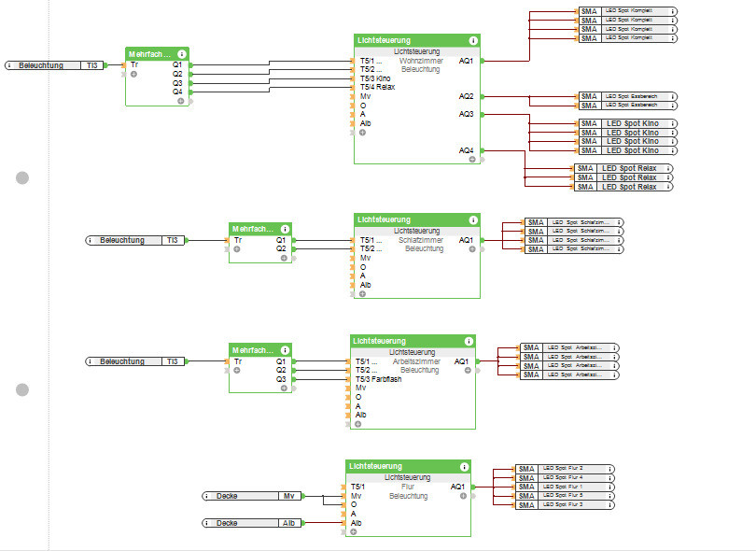This screenshot has height=551, width=756.
Task: Add output via plus below AQ1 in Arbeitszimmer block
Action: [x=468, y=370]
